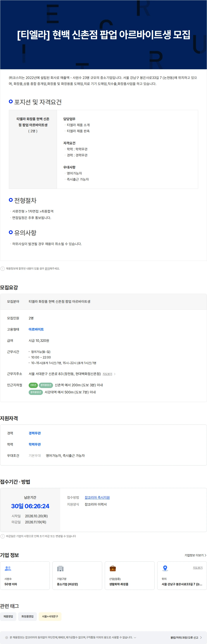The height and width of the screenshot is (644, 207).
Task: Expand the footer copyright notice chevron
Action: point(135,637)
